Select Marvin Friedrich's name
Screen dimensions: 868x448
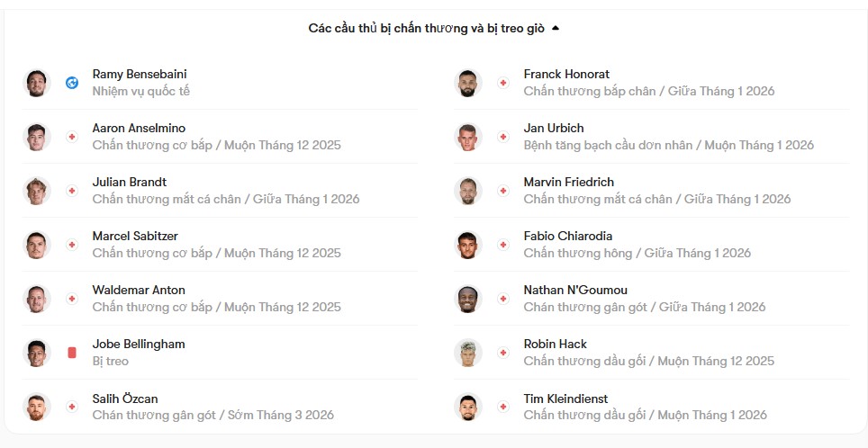pyautogui.click(x=566, y=182)
